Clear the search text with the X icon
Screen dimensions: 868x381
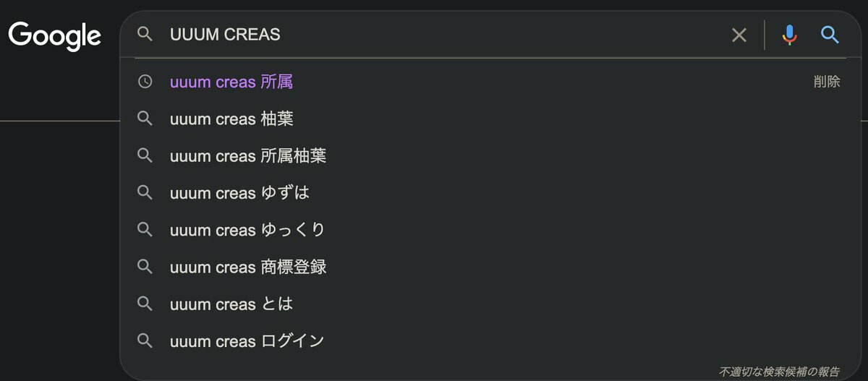pos(739,35)
